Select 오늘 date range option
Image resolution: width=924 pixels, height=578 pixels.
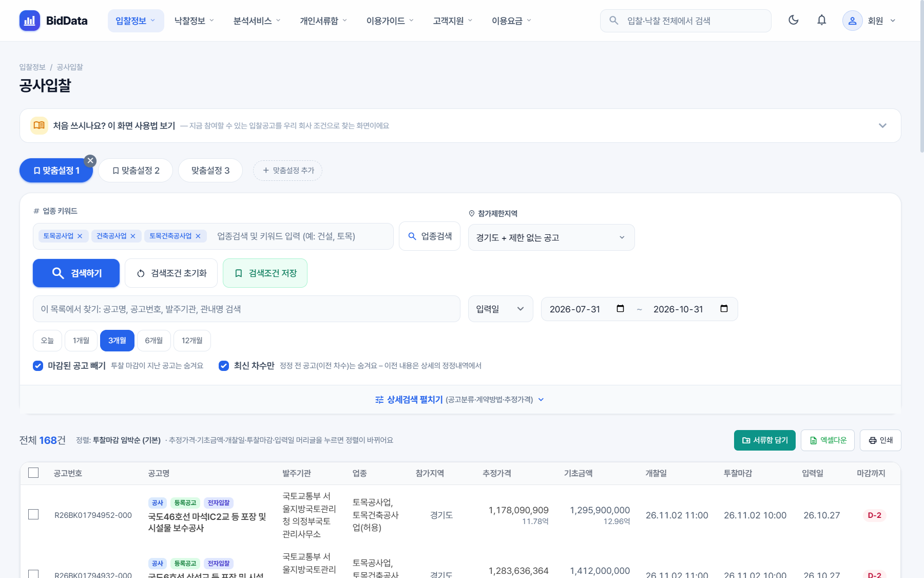47,341
